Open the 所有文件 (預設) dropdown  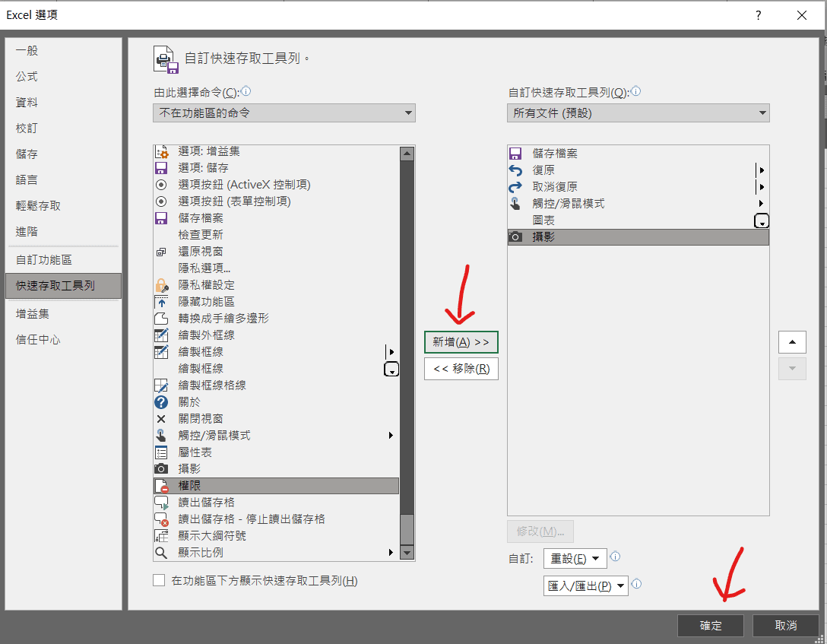point(638,113)
